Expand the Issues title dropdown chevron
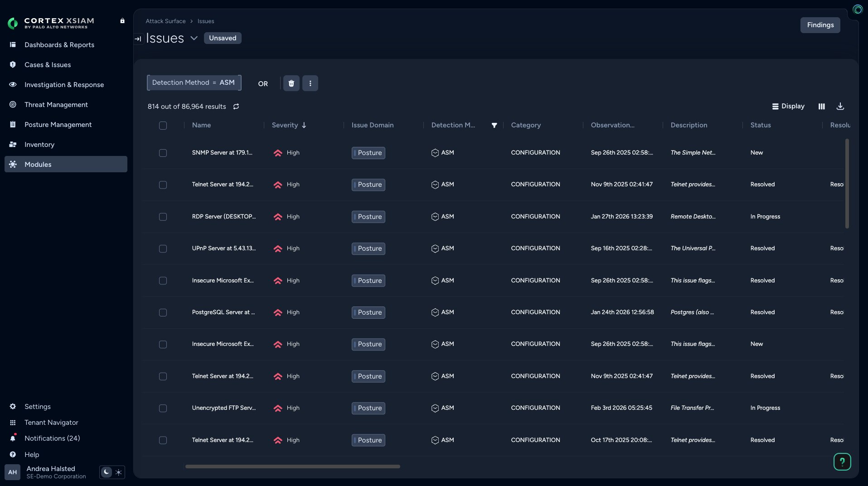 point(194,38)
